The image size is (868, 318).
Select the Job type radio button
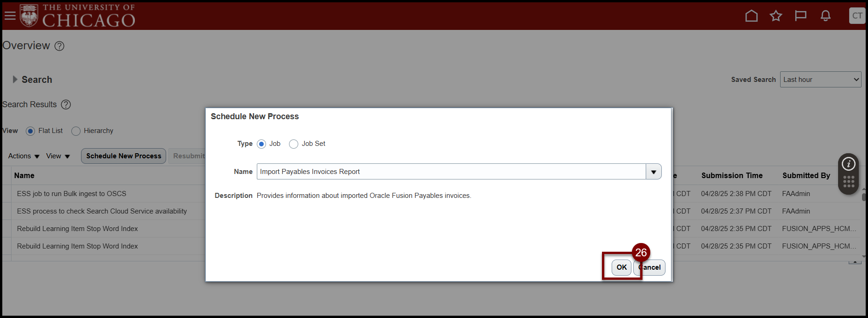click(261, 144)
